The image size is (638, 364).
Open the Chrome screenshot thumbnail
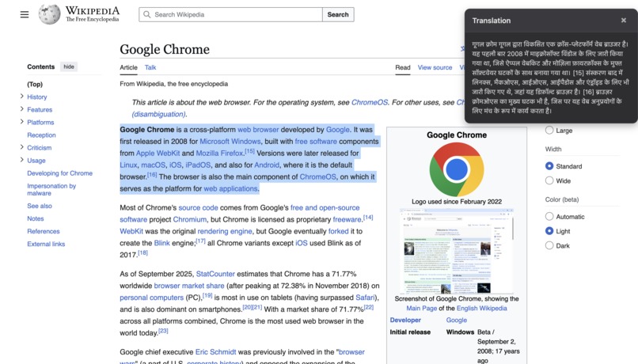coord(457,251)
